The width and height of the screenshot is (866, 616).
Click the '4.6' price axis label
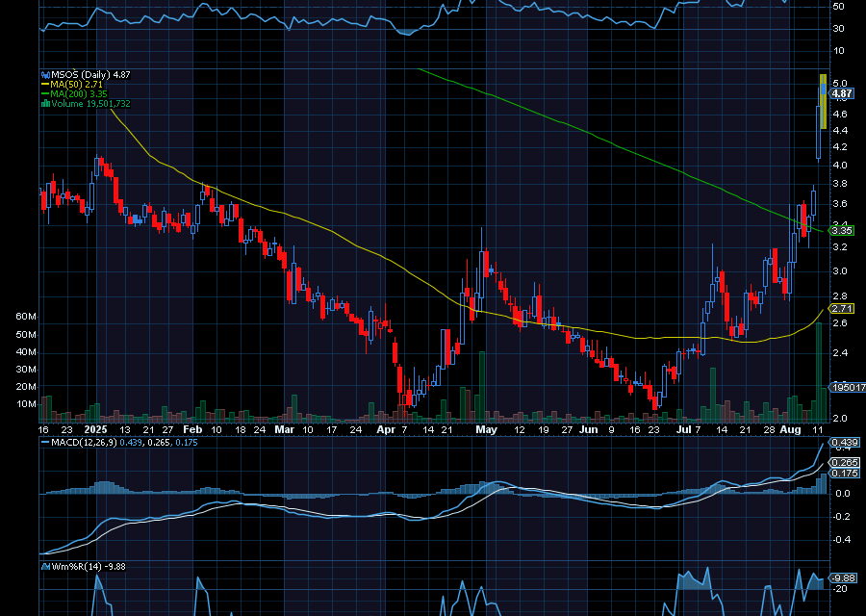tap(839, 115)
